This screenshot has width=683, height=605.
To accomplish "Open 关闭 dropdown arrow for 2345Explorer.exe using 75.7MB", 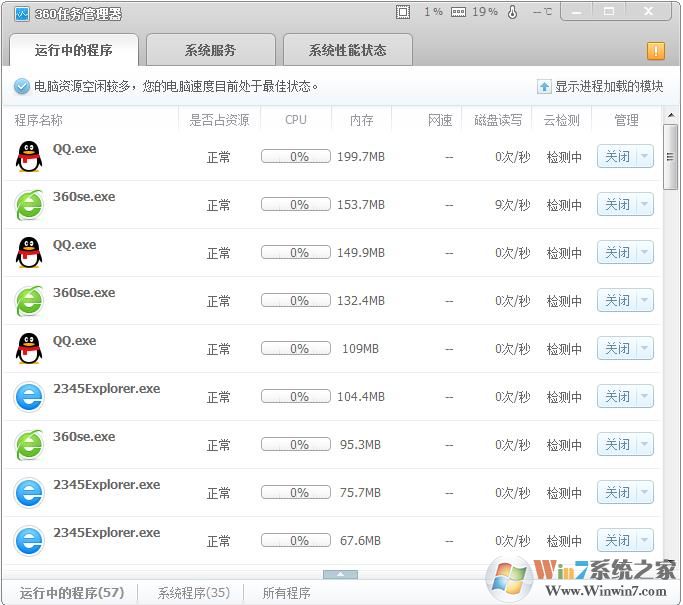I will [644, 492].
